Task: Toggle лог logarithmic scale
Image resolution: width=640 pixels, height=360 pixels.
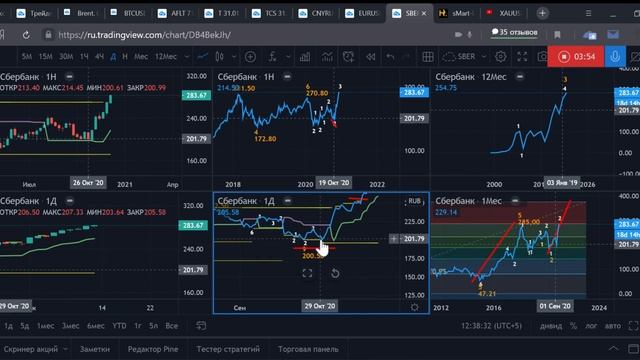Action: pyautogui.click(x=591, y=326)
